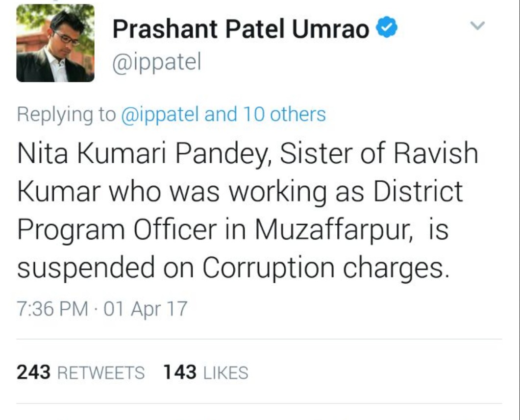Click "Corruption charges" in the tweet text
The height and width of the screenshot is (420, 520).
[325, 268]
